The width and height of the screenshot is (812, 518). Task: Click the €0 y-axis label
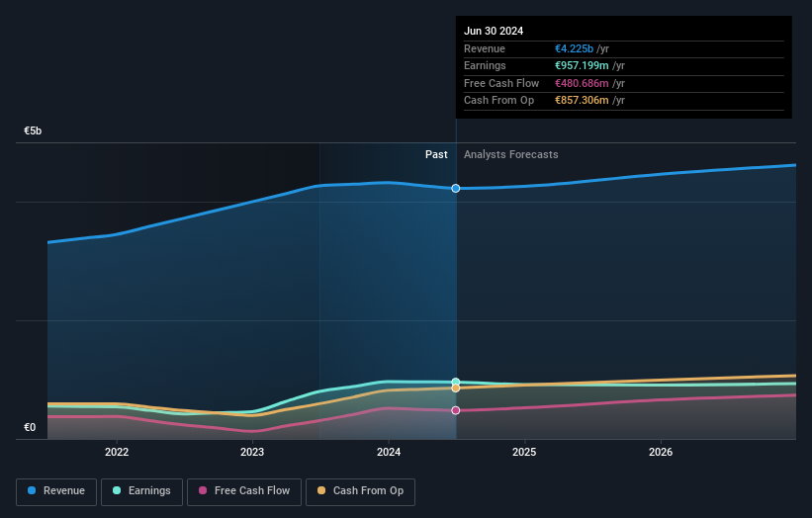30,427
